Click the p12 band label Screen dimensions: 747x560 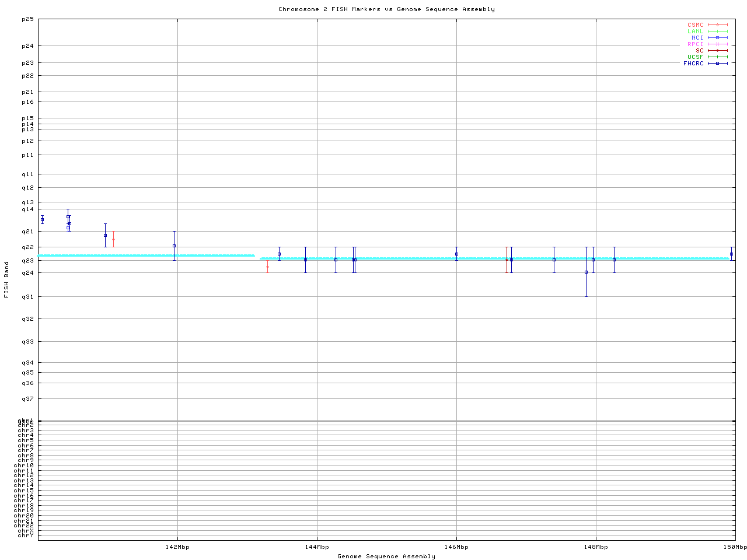pyautogui.click(x=27, y=141)
